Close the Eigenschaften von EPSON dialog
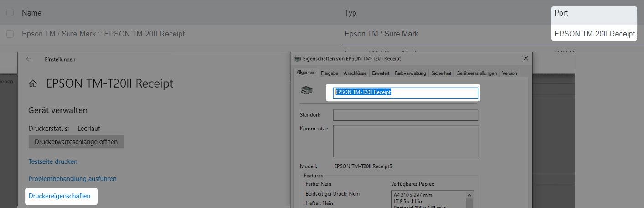 526,58
